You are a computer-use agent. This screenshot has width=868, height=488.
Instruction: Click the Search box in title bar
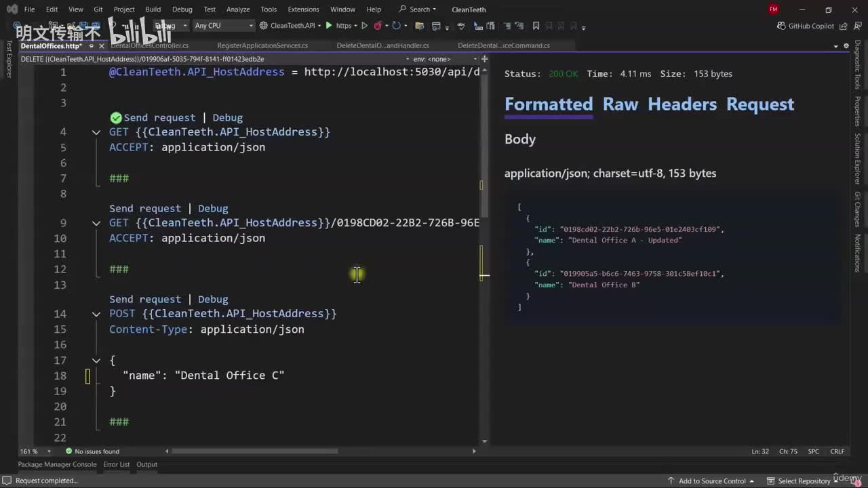tap(418, 9)
